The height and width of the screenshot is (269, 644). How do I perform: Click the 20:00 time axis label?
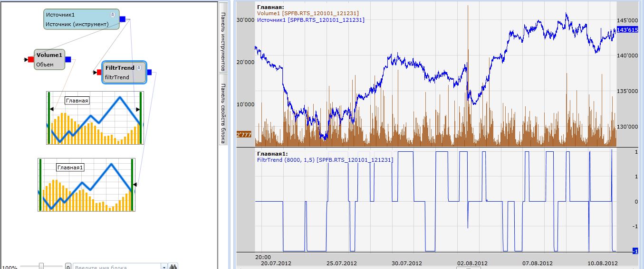coord(263,257)
